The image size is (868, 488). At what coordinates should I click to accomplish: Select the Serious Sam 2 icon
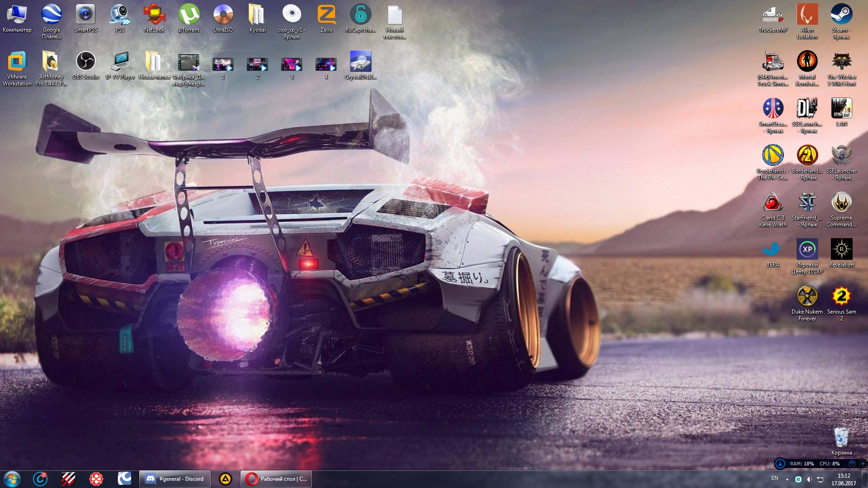(x=841, y=303)
